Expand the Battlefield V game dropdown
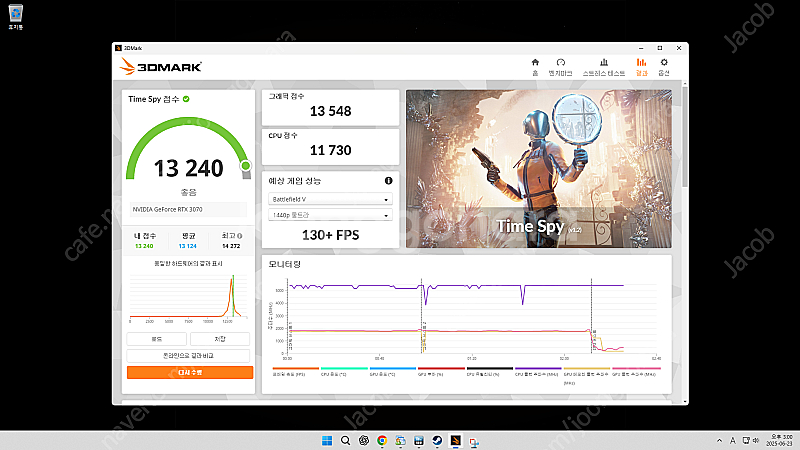The width and height of the screenshot is (800, 450). [330, 199]
